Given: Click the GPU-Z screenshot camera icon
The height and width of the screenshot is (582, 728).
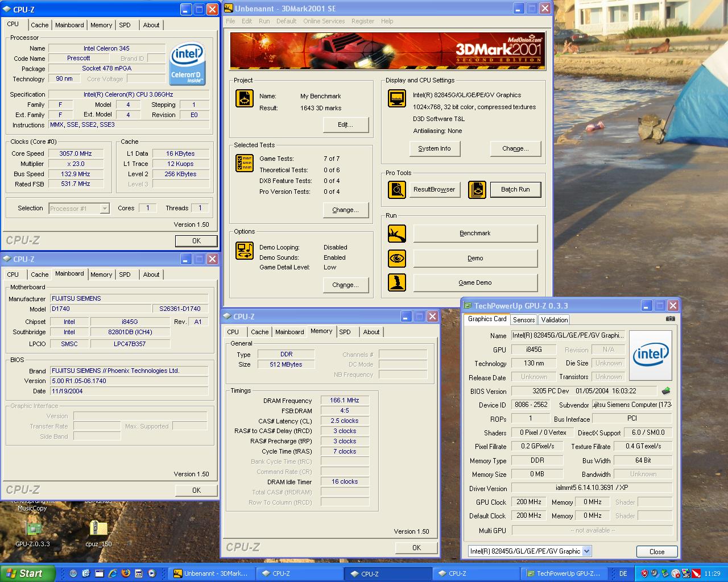Looking at the screenshot, I should 671,319.
